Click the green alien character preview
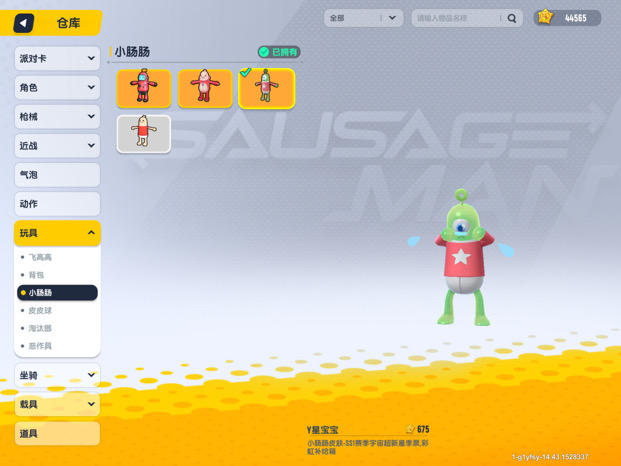The width and height of the screenshot is (621, 466). 462,257
